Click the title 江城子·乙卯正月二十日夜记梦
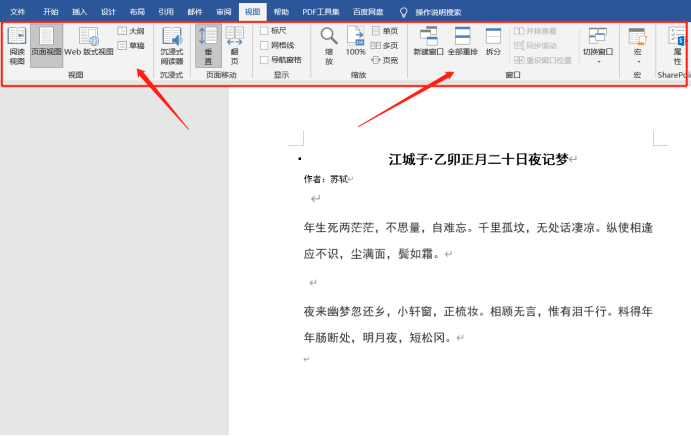The image size is (691, 436). pyautogui.click(x=478, y=159)
